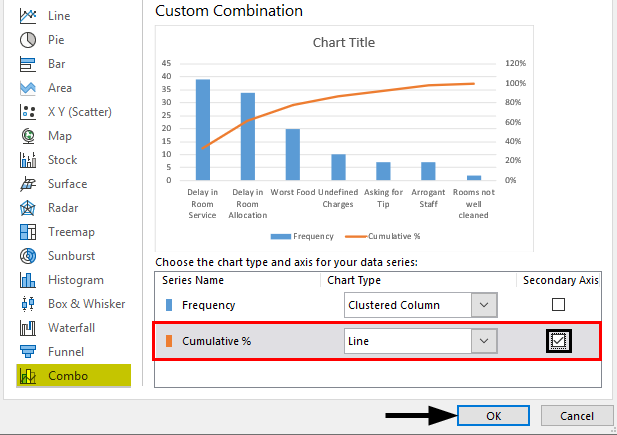This screenshot has width=617, height=435.
Task: Pick the Area chart icon
Action: click(x=28, y=88)
